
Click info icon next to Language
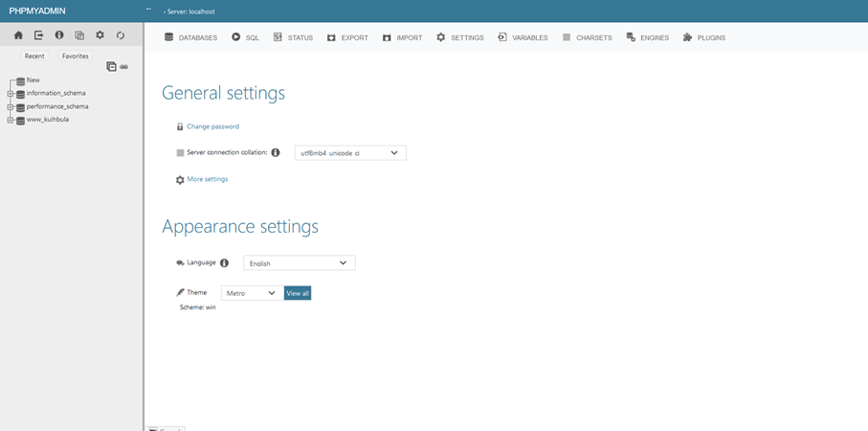point(225,262)
